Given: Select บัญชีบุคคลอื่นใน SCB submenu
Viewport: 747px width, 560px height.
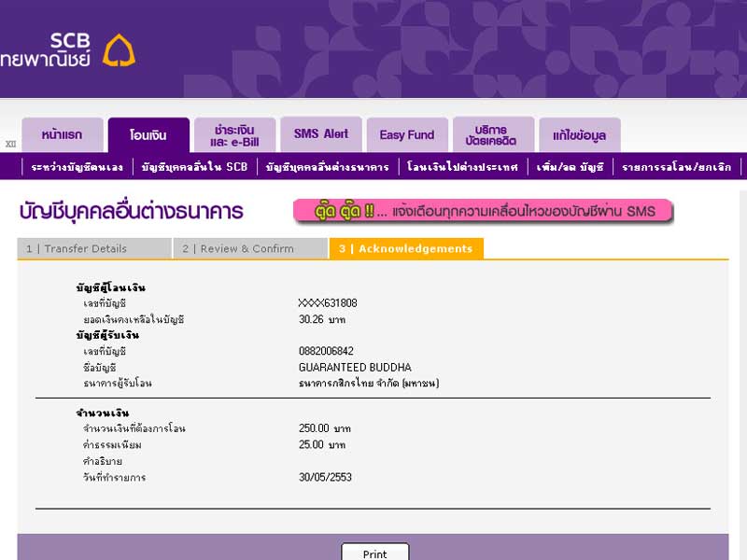Looking at the screenshot, I should click(x=194, y=167).
